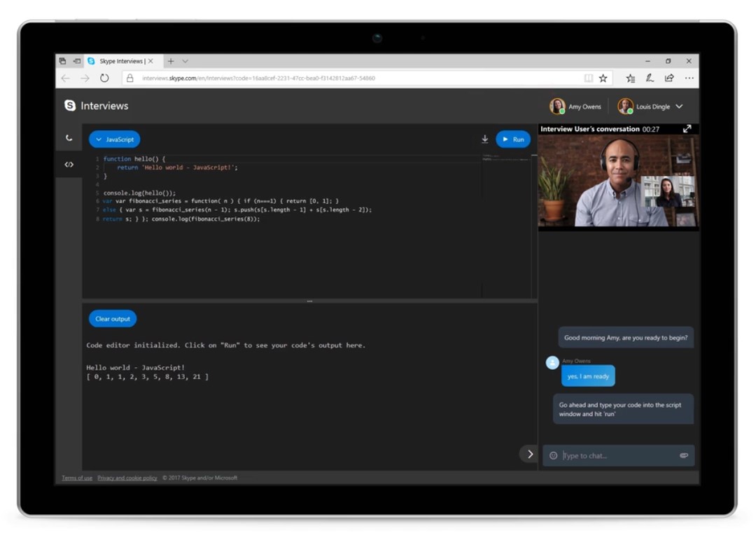Run the code with the Run button
Screen dimensions: 756x538
pos(513,139)
